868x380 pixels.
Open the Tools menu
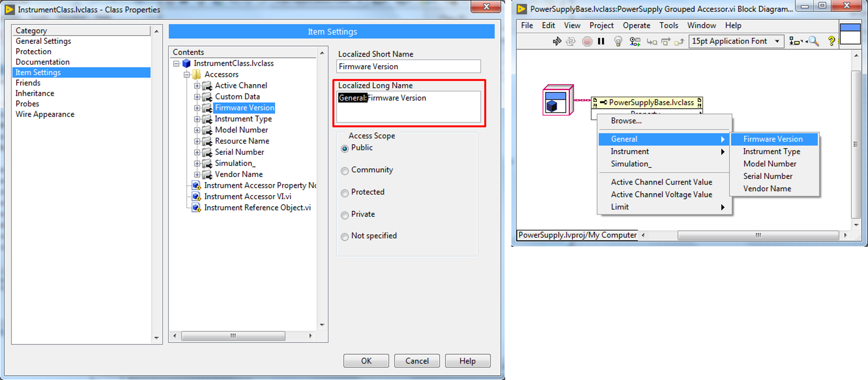point(669,25)
